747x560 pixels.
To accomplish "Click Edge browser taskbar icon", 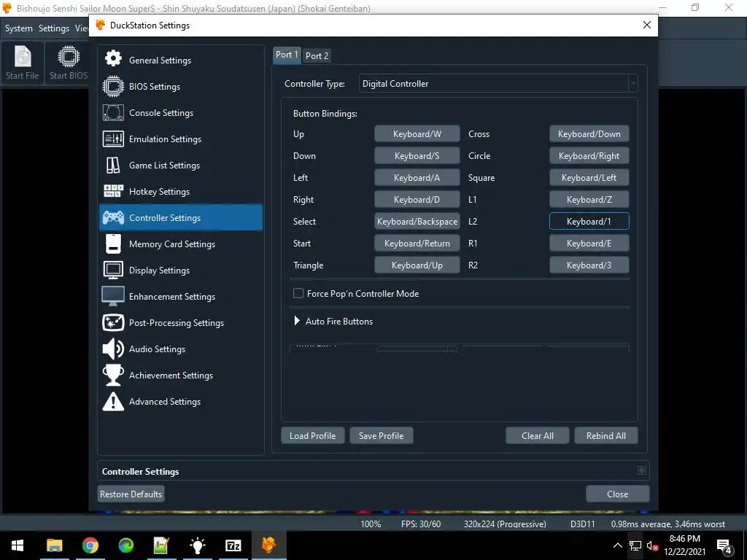I will click(x=125, y=545).
